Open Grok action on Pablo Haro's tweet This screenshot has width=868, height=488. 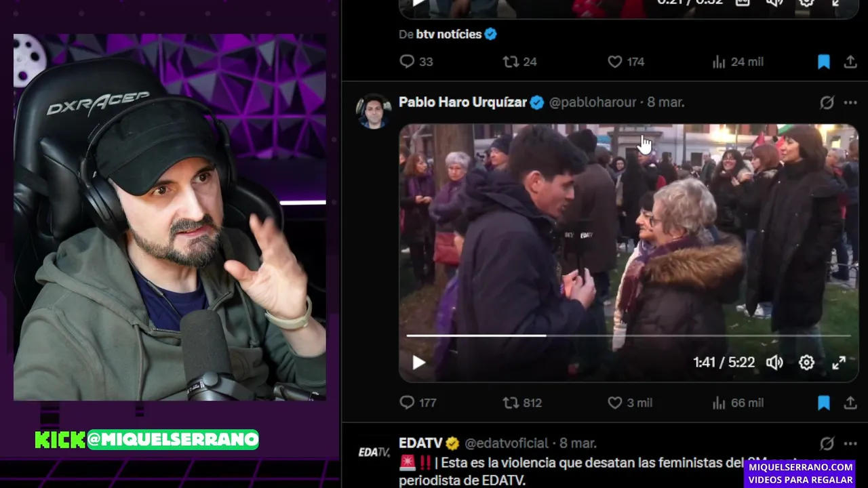[x=827, y=102]
